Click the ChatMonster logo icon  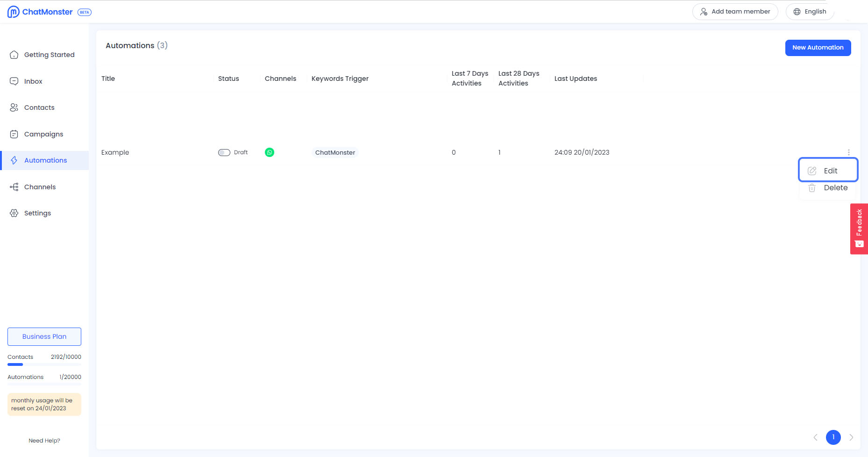click(x=14, y=12)
